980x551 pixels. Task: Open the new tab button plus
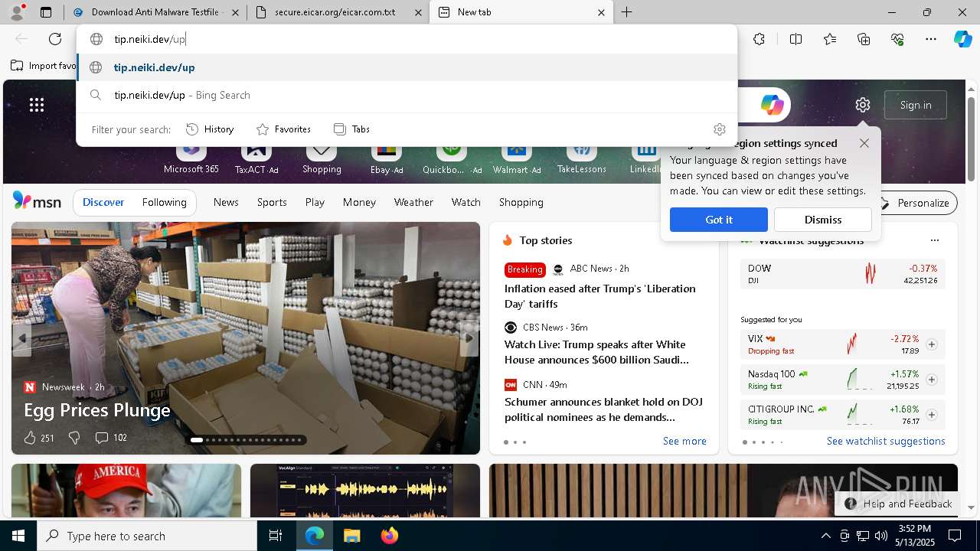[626, 12]
